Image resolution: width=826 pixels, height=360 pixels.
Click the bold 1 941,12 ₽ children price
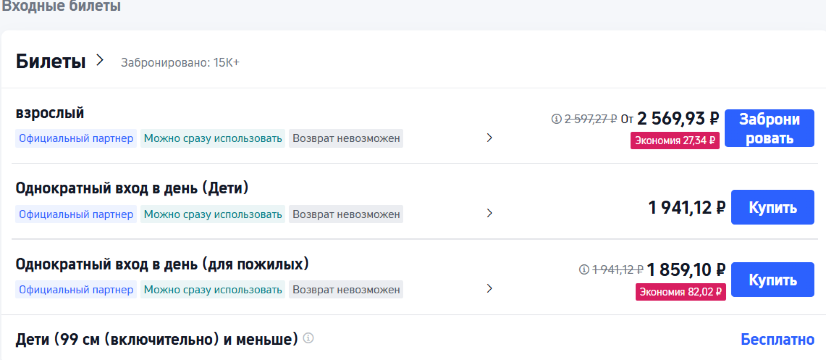point(687,208)
